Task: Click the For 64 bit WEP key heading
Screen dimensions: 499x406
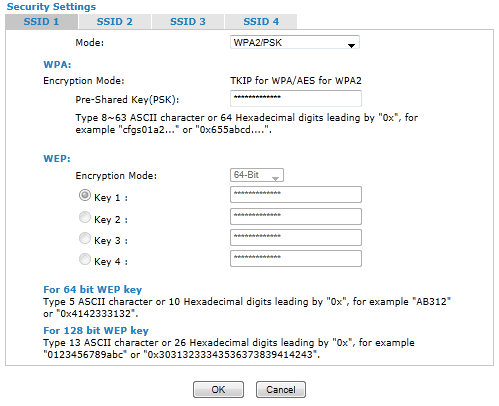Action: point(93,289)
